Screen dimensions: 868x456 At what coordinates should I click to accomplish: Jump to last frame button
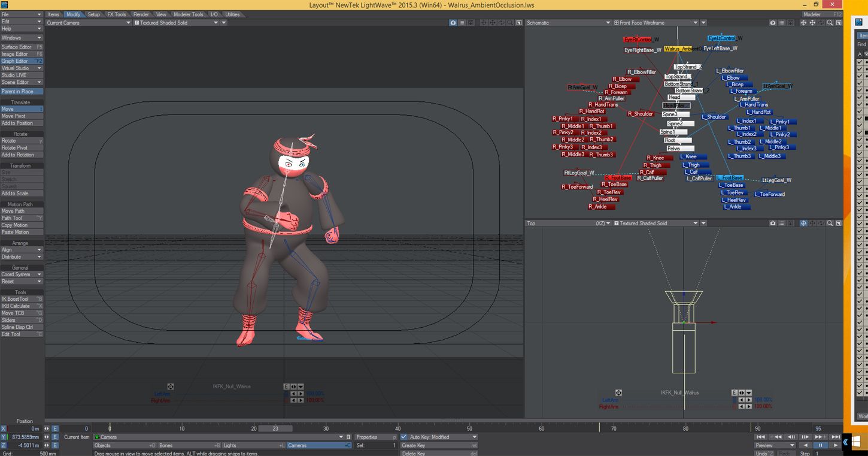(x=834, y=437)
